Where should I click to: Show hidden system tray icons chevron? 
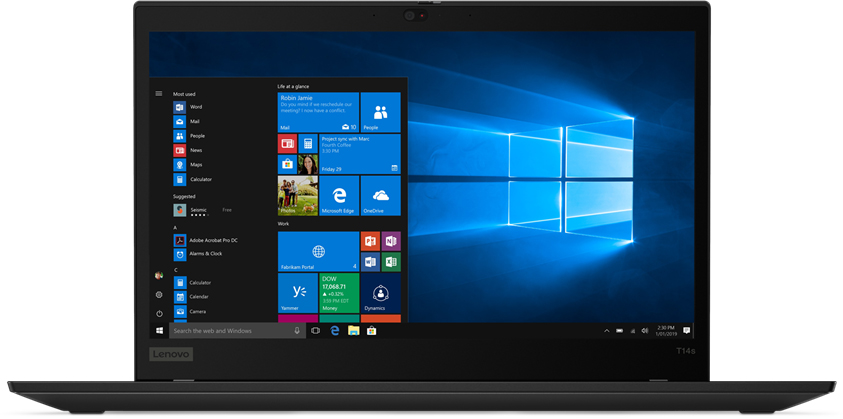[x=606, y=330]
